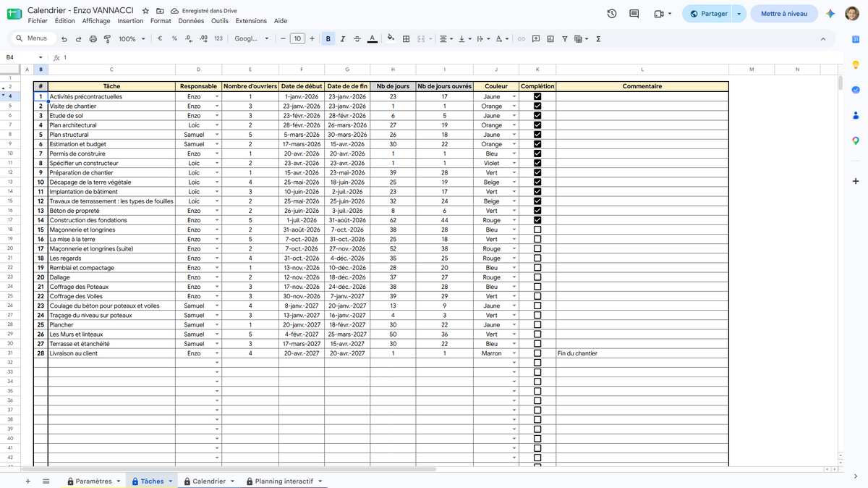This screenshot has height=488, width=868.
Task: Expand the Tâches sheet tab menu
Action: [171, 481]
